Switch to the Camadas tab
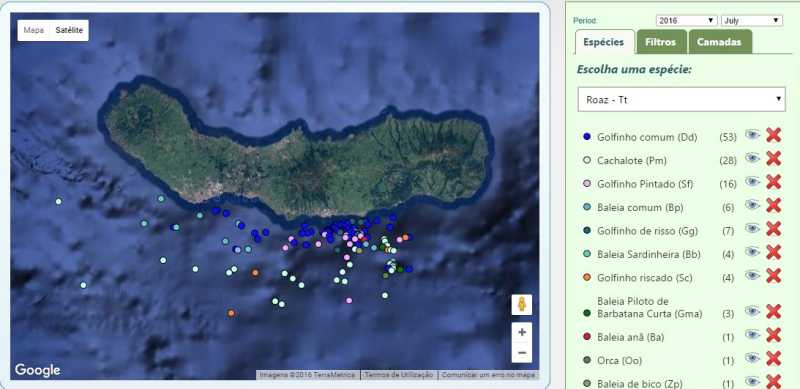 click(719, 42)
